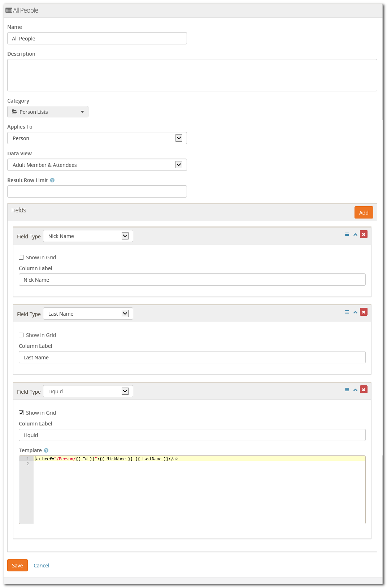Image resolution: width=387 pixels, height=588 pixels.
Task: Open the Data View dropdown
Action: tap(97, 165)
